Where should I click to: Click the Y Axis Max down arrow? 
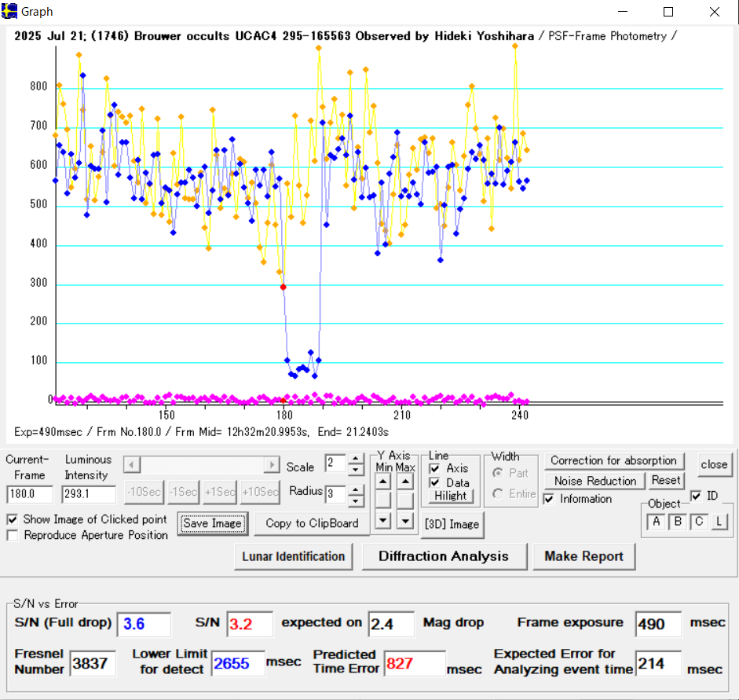405,519
